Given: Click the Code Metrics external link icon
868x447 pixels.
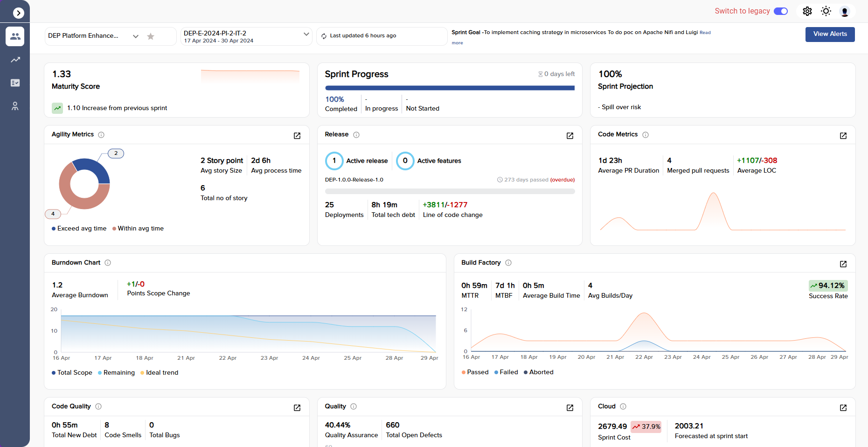Looking at the screenshot, I should tap(843, 136).
